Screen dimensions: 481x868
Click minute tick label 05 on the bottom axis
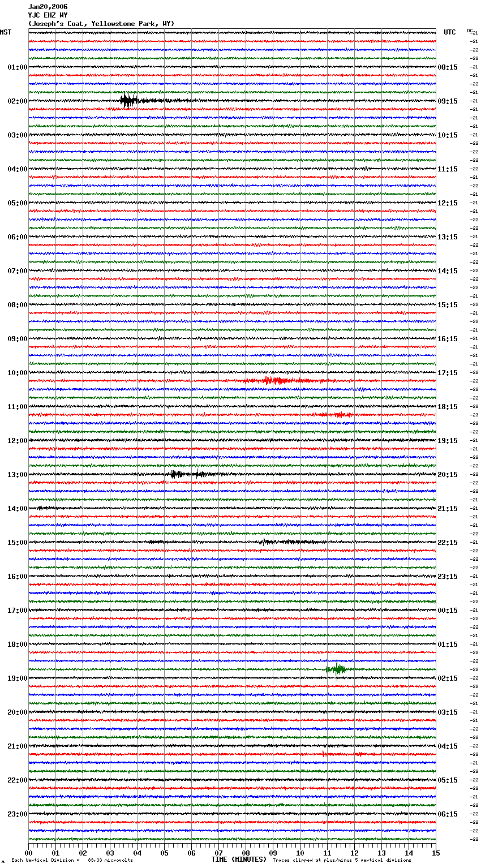164,853
